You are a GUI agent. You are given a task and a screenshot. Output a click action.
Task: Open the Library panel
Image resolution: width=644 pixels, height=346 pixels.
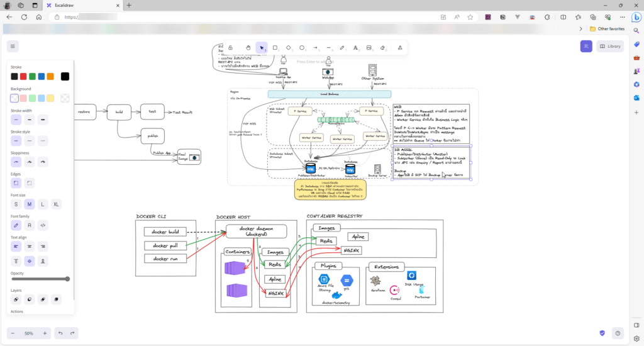[x=610, y=47]
